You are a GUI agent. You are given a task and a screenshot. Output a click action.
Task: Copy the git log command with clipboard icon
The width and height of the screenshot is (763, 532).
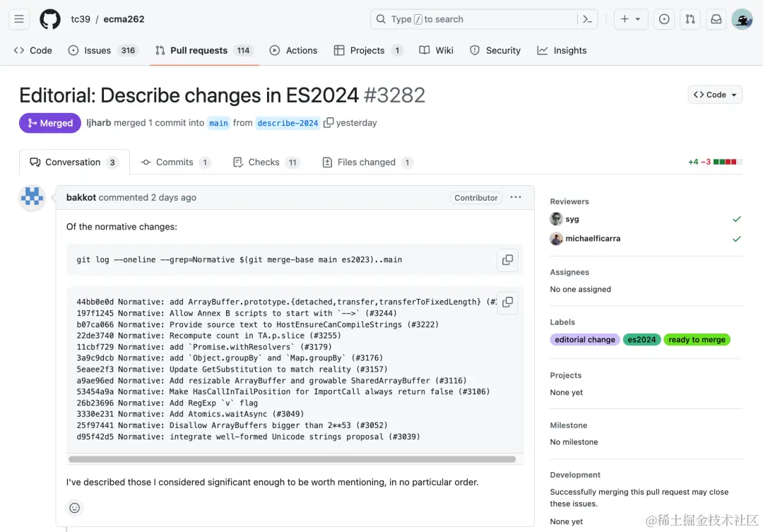click(x=507, y=260)
